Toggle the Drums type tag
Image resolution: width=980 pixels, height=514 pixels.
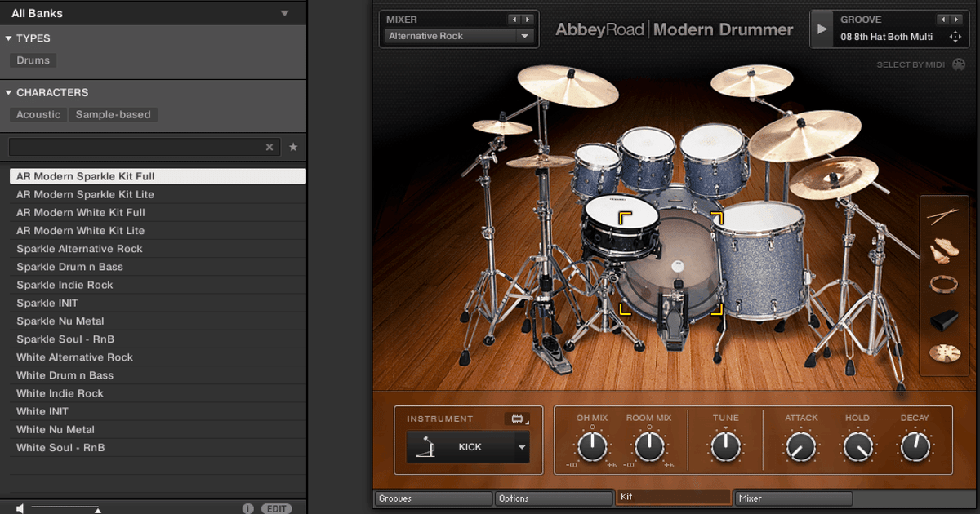point(33,60)
